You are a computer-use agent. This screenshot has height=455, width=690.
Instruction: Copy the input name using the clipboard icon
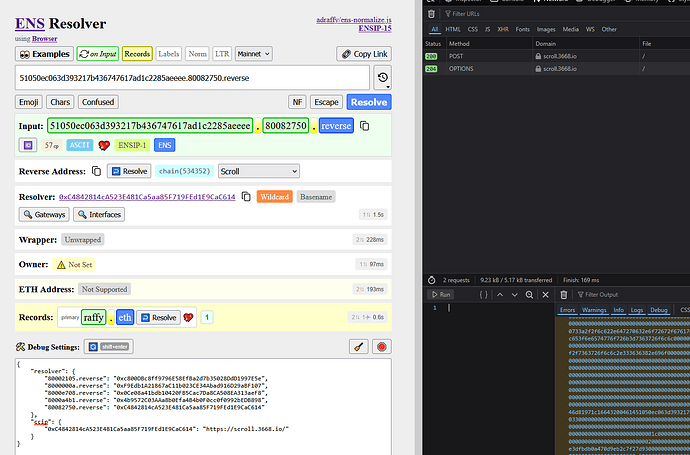[364, 126]
